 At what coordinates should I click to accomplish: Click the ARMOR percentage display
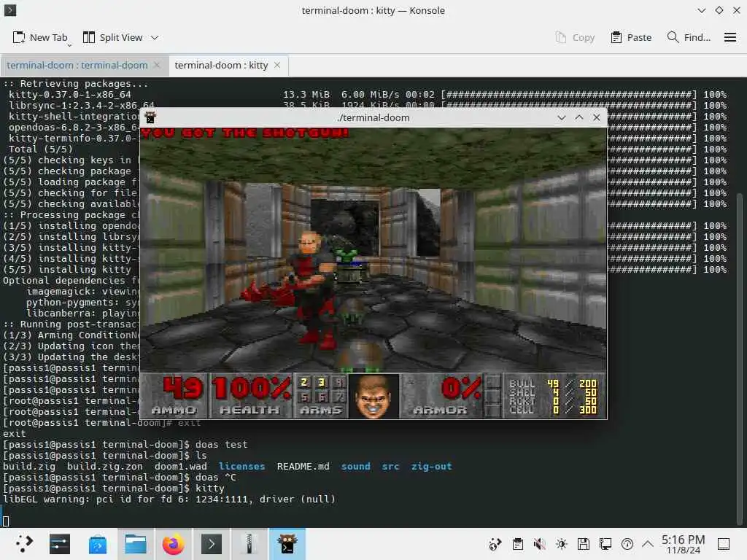[441, 396]
